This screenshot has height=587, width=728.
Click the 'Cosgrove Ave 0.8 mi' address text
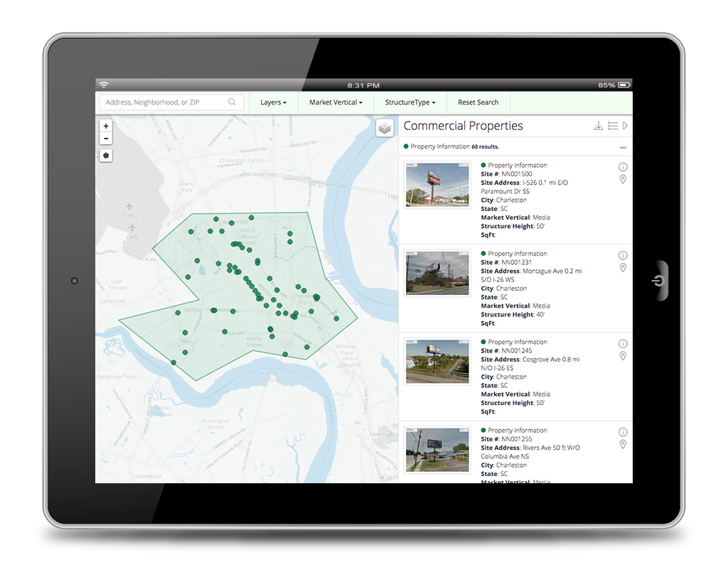point(551,360)
